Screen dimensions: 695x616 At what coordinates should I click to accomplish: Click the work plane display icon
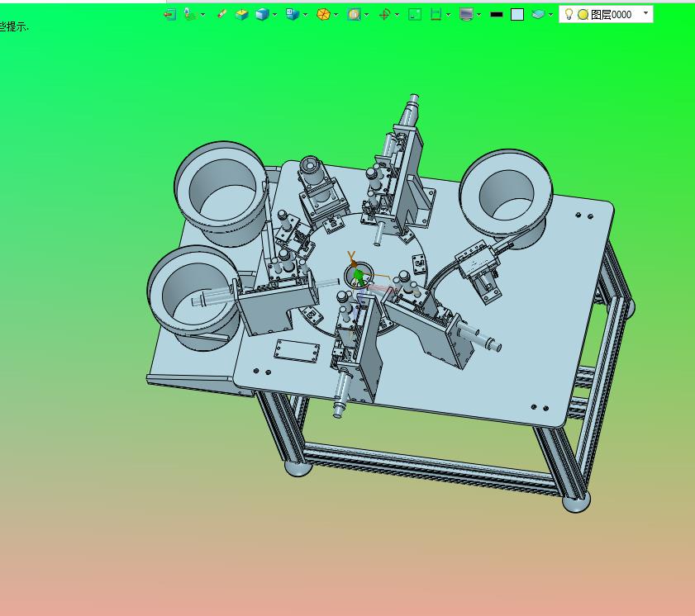pyautogui.click(x=190, y=14)
